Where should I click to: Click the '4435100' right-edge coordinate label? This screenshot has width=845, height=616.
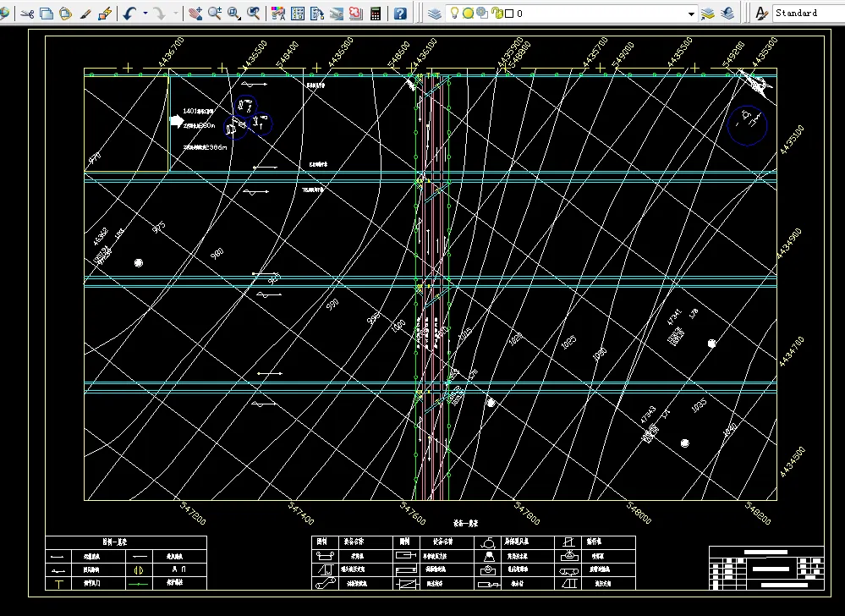[792, 140]
